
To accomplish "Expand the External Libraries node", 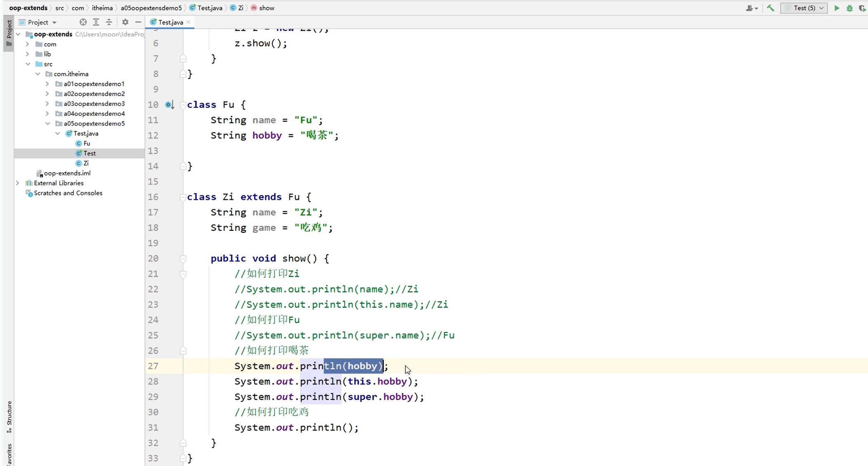I will point(18,183).
